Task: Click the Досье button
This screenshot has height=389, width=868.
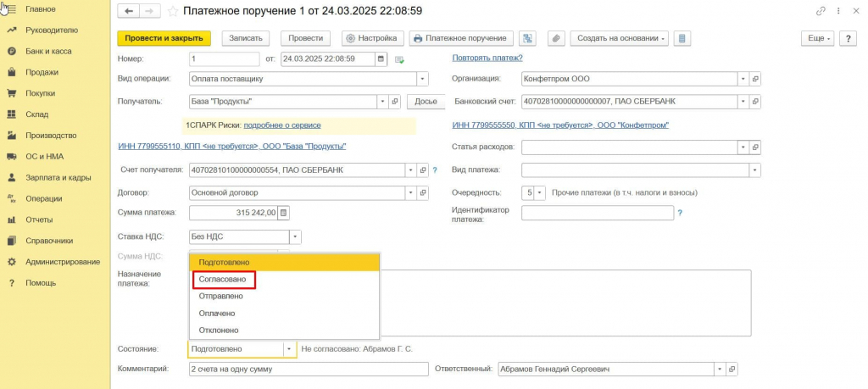Action: pyautogui.click(x=426, y=102)
